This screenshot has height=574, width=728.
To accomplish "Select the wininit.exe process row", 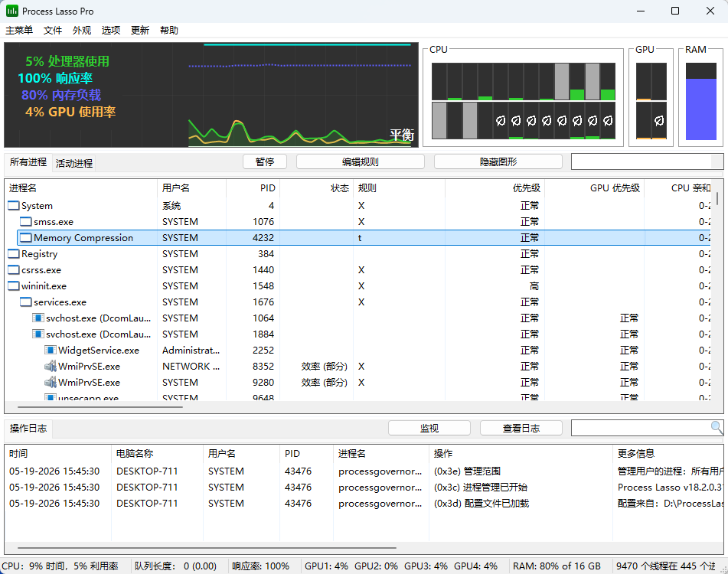I will (x=358, y=285).
